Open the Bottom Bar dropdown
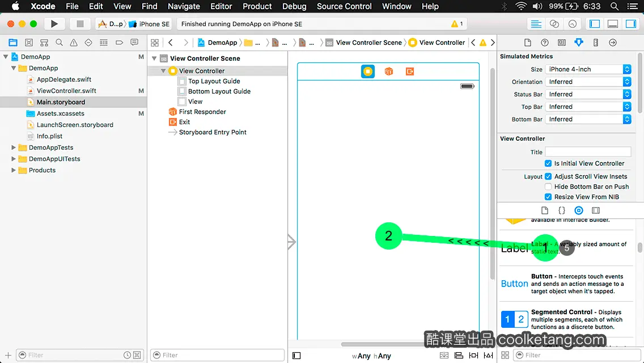644x363 pixels. tap(588, 119)
